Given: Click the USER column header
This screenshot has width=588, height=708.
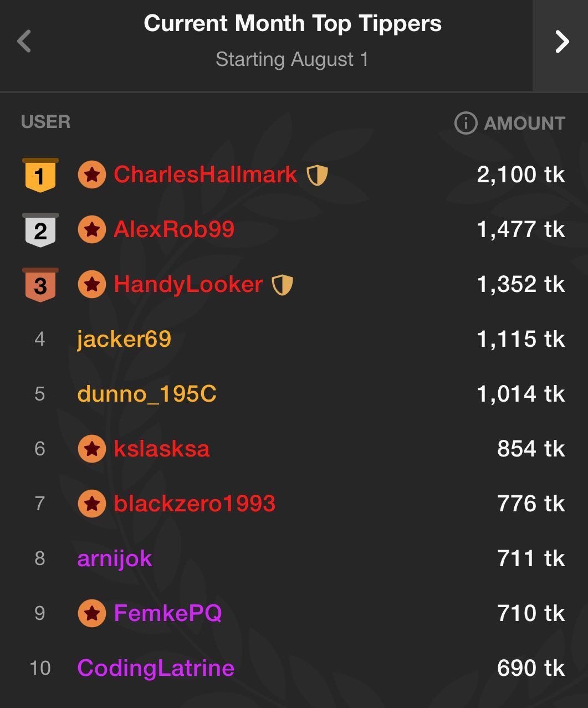Looking at the screenshot, I should pos(45,122).
